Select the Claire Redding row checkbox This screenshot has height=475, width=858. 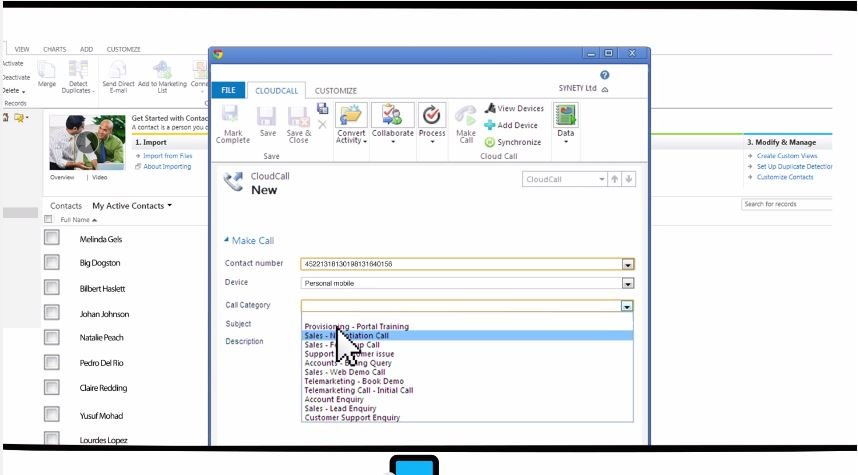point(51,387)
